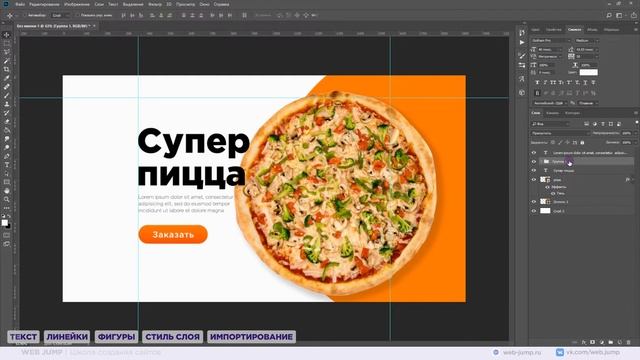640x360 pixels.
Task: Open the extra tools three-dot menu
Action: (7, 208)
